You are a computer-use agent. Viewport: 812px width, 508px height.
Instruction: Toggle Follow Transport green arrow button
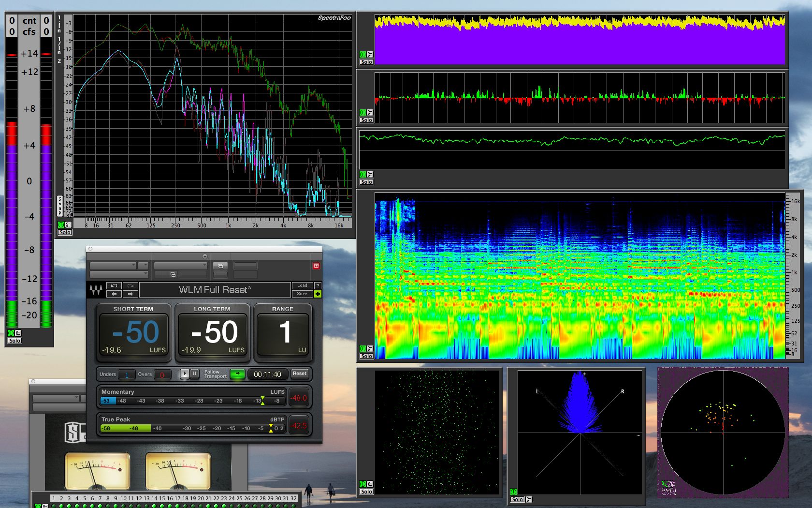(x=237, y=374)
